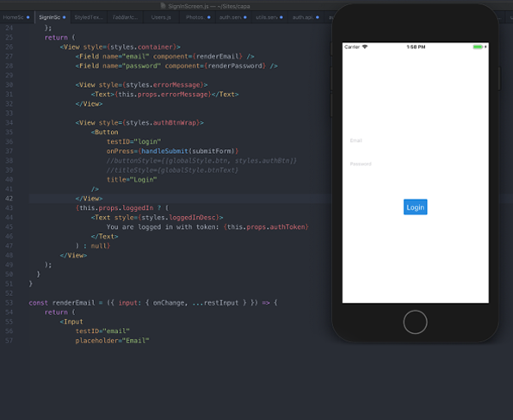The width and height of the screenshot is (513, 420).
Task: Tap the Login button in simulator
Action: pos(415,207)
